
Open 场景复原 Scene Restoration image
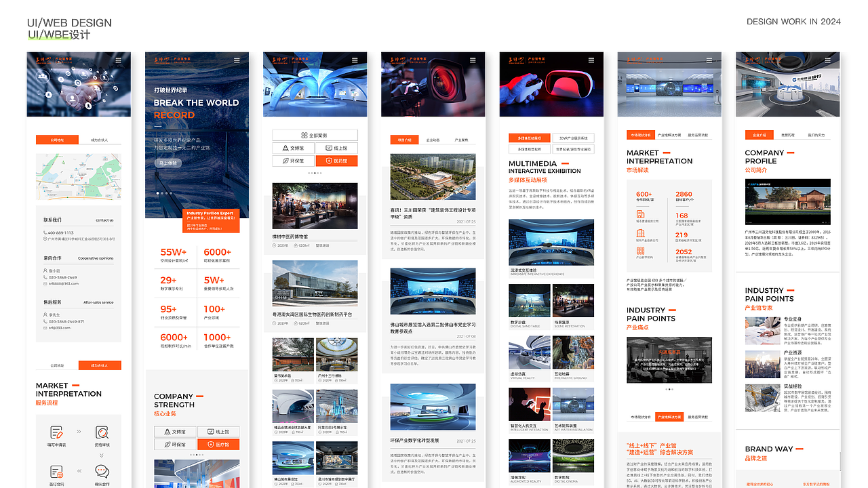(x=573, y=300)
